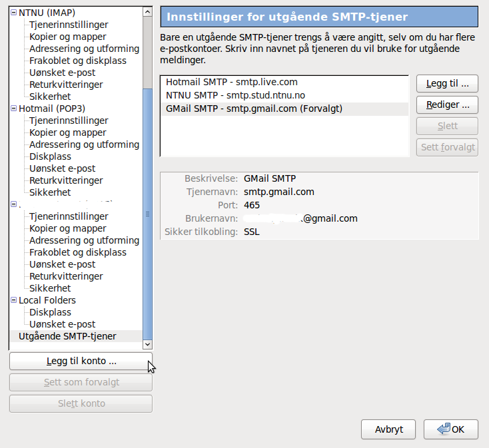489x448 pixels.
Task: Click the Legg til ... button
Action: click(447, 83)
